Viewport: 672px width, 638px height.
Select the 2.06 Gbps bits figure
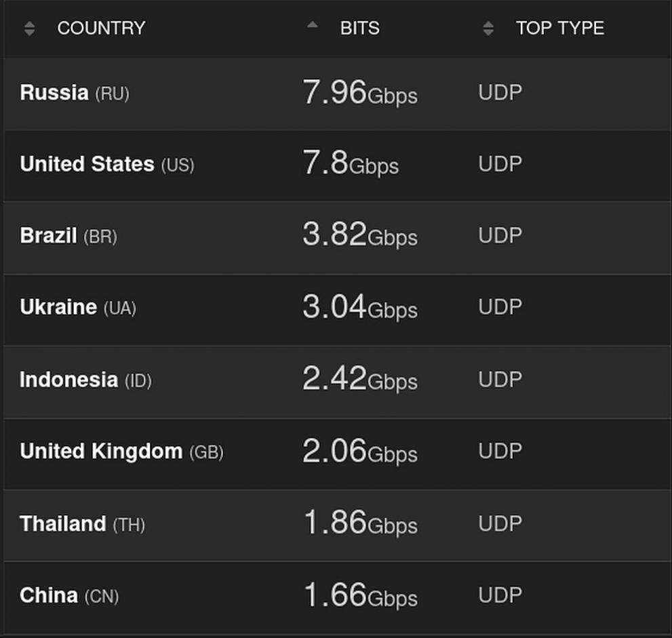[x=359, y=452]
